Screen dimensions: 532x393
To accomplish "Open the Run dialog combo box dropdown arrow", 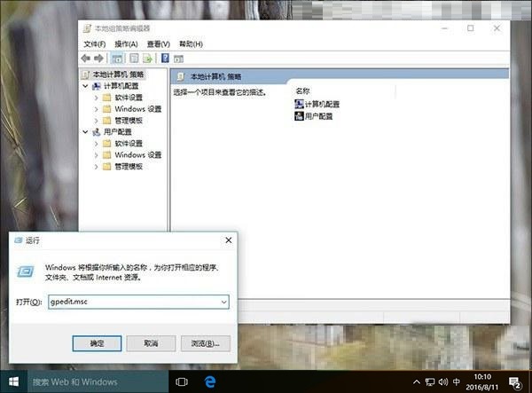I will pyautogui.click(x=224, y=302).
